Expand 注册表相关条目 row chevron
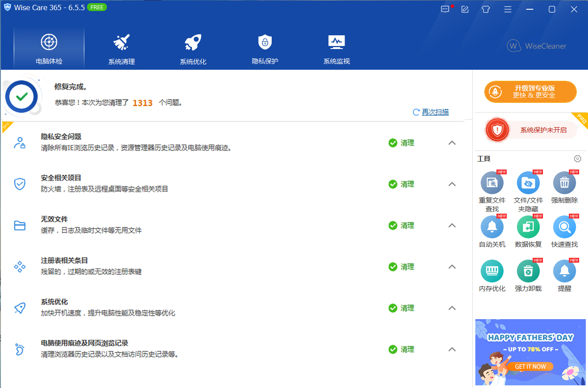This screenshot has width=588, height=388. (452, 267)
